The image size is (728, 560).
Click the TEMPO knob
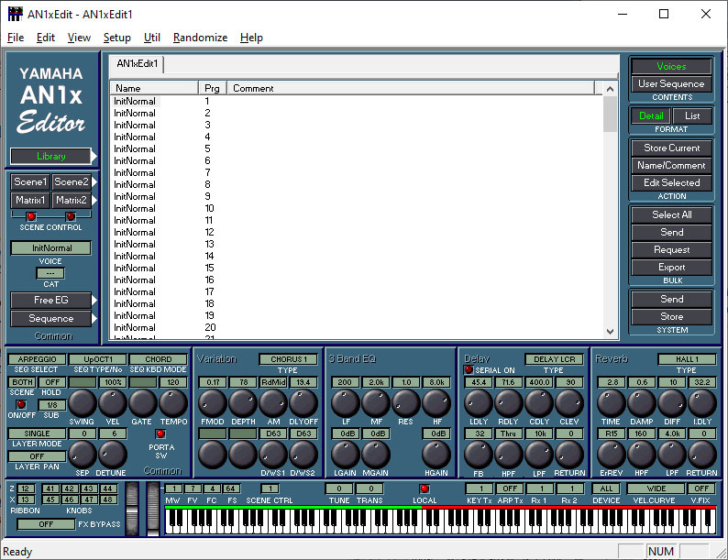(x=173, y=402)
